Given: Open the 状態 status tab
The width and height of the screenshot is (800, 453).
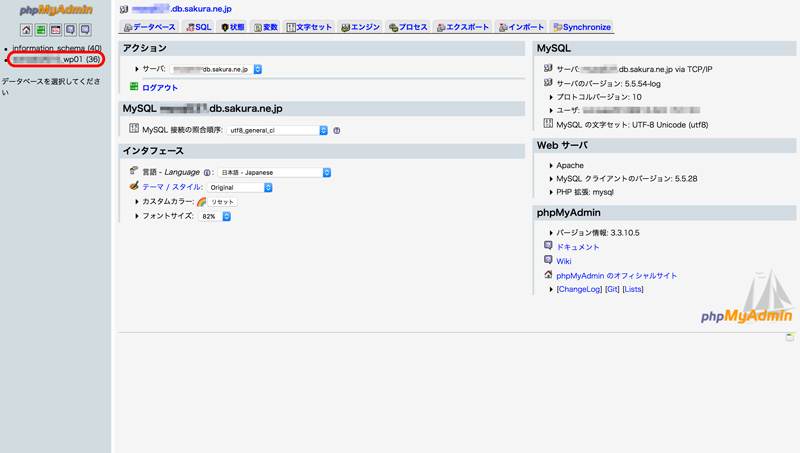Looking at the screenshot, I should pyautogui.click(x=232, y=27).
